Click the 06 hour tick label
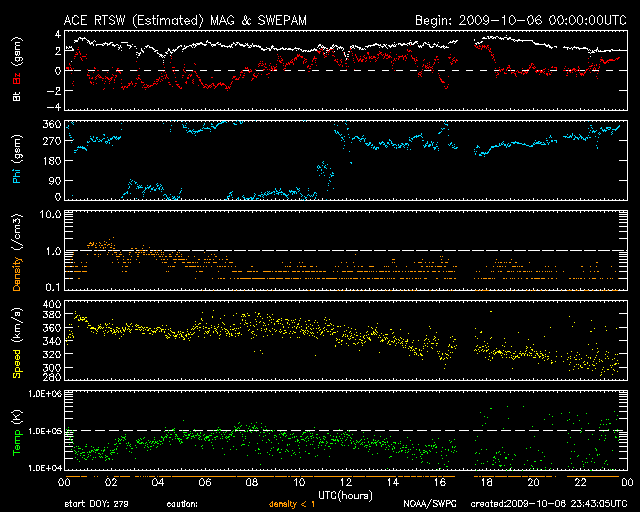Image resolution: width=640 pixels, height=512 pixels. tap(205, 482)
